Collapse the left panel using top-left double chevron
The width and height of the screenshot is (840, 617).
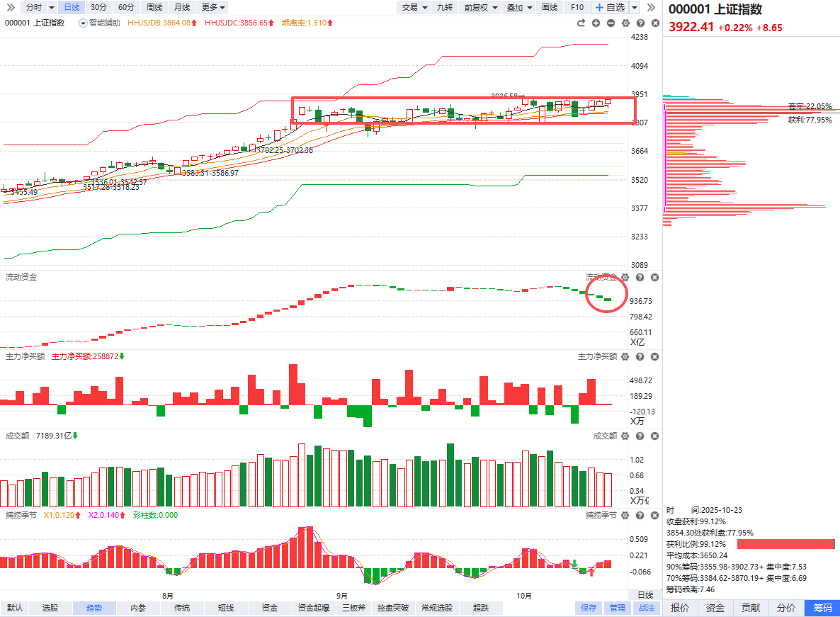10,8
